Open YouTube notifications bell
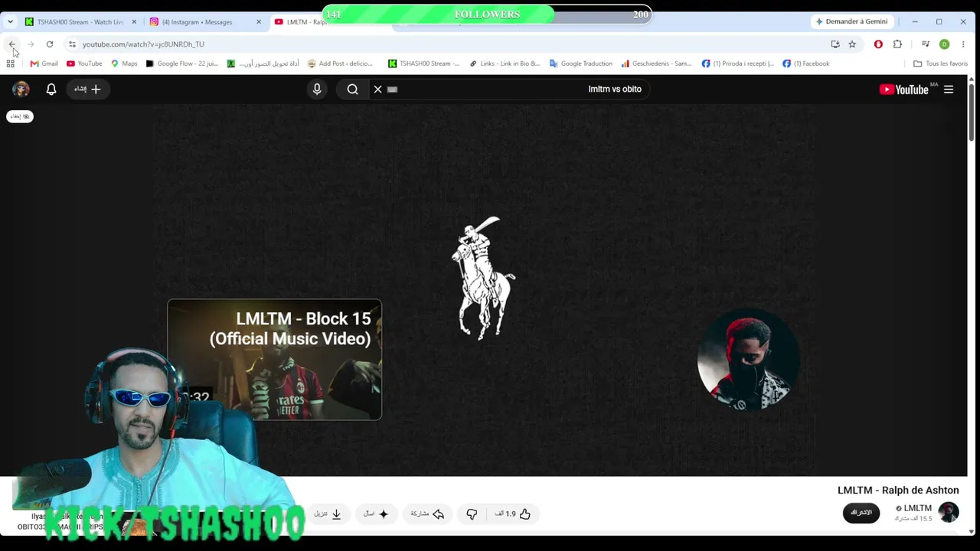The image size is (980, 551). [51, 90]
